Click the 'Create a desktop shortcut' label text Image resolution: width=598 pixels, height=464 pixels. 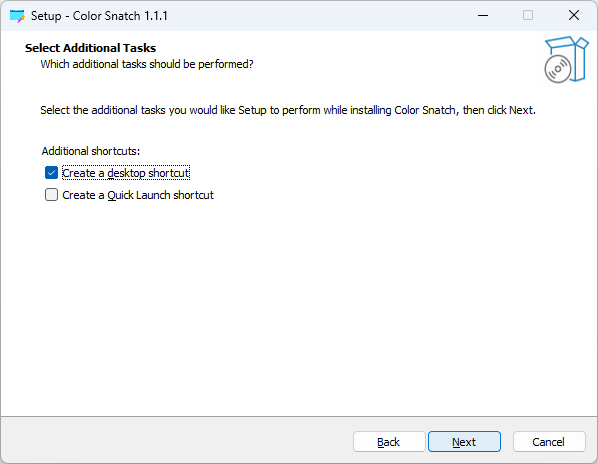(x=126, y=173)
